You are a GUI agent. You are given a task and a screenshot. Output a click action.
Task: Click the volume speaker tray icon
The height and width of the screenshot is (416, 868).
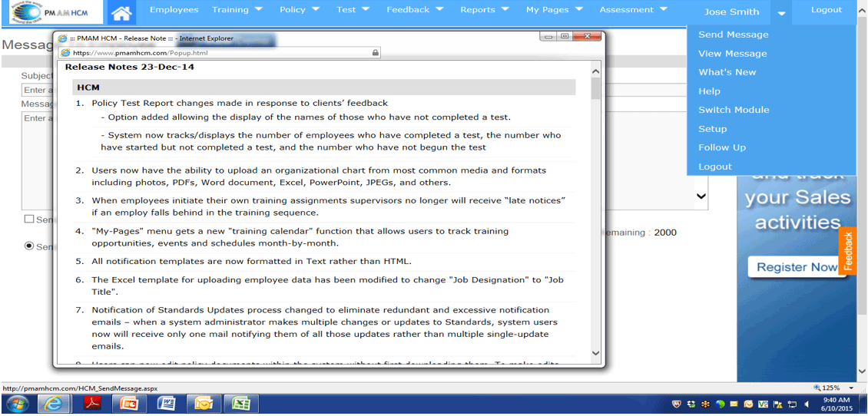pos(806,405)
